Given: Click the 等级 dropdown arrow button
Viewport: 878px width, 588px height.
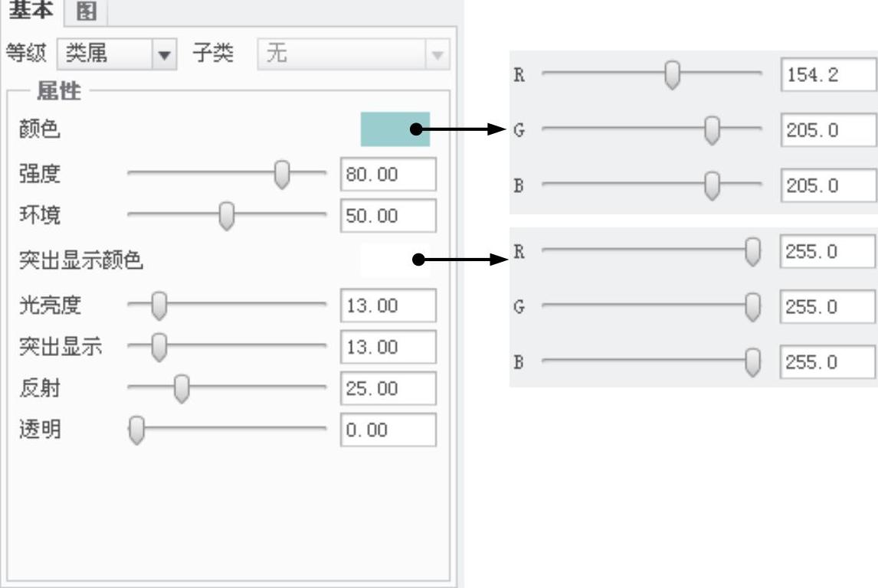Looking at the screenshot, I should pos(164,54).
